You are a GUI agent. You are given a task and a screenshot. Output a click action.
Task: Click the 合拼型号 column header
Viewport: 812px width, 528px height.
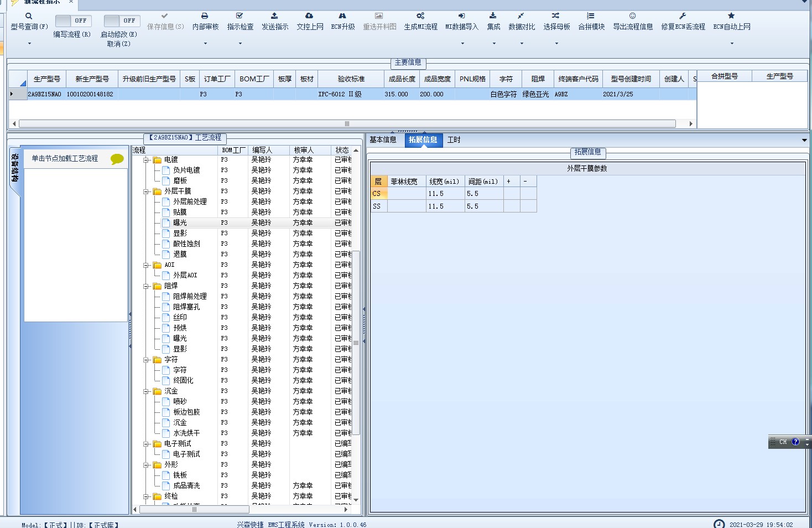(725, 76)
